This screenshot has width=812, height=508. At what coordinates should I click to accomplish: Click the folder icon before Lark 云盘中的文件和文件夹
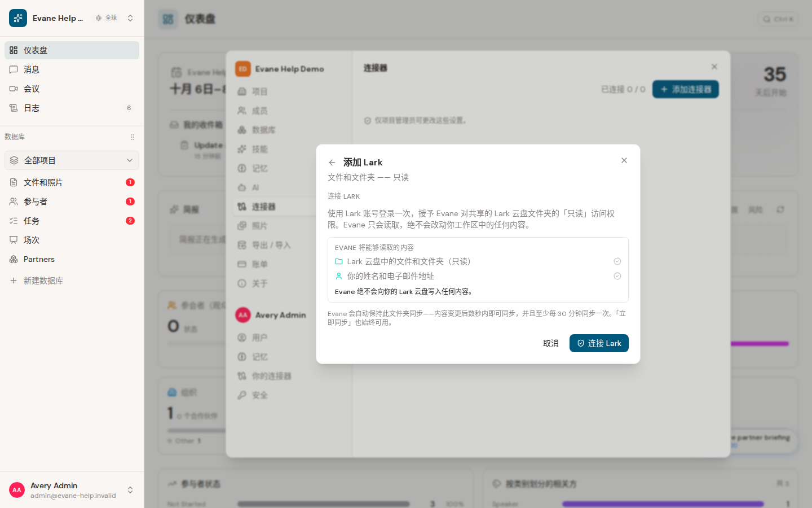coord(339,261)
